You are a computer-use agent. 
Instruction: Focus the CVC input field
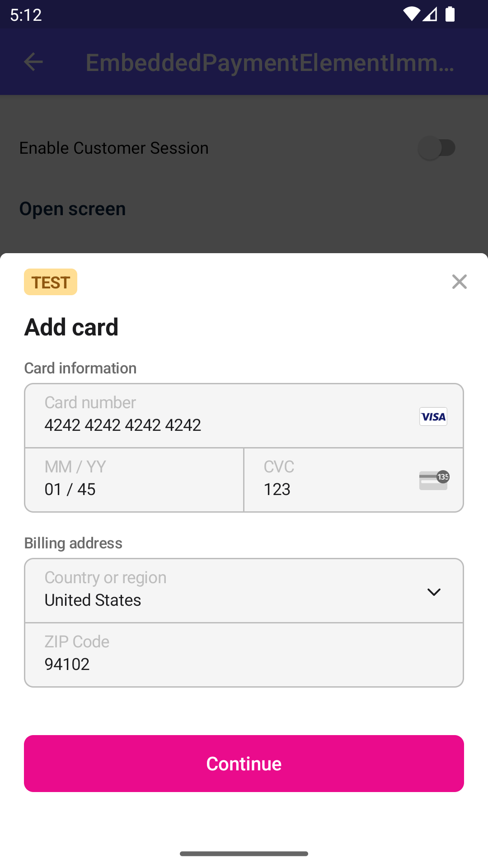[x=334, y=480]
